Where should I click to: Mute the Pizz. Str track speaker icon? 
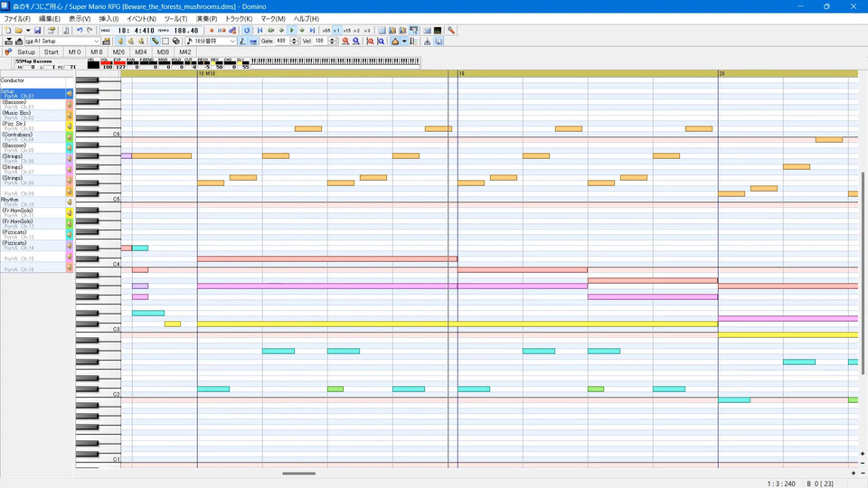(70, 127)
